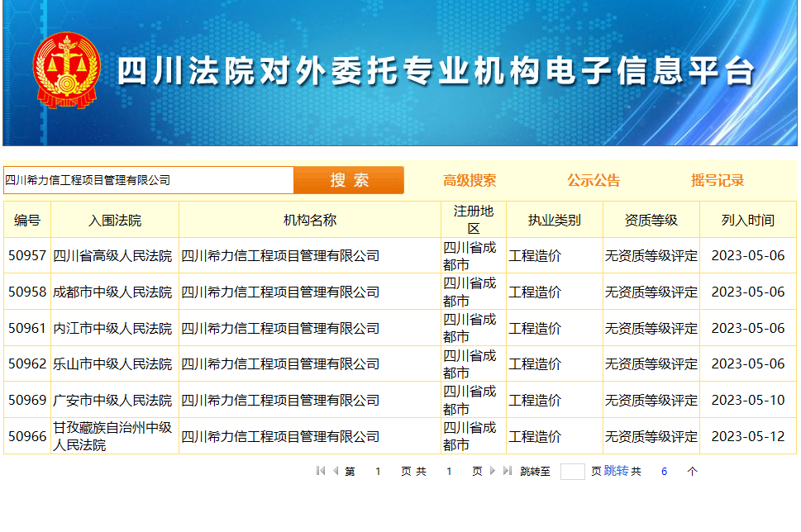Click institution name in row 50958

pyautogui.click(x=280, y=292)
